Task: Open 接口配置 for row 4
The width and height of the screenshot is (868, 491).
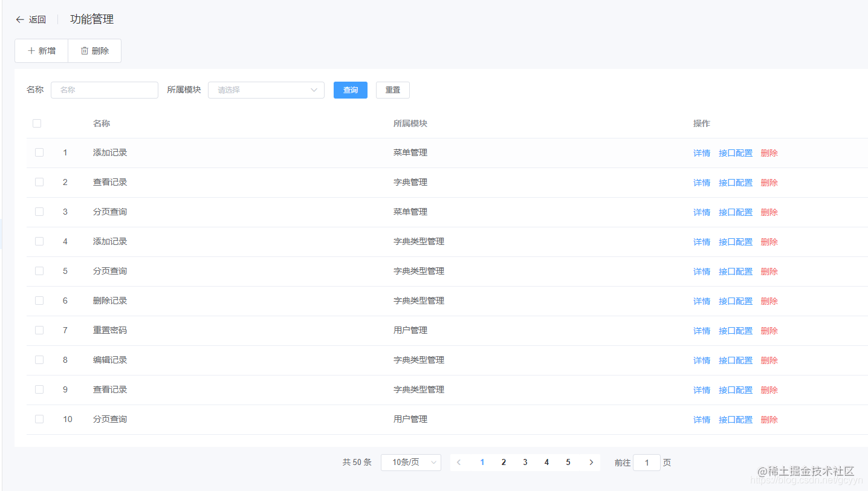Action: pyautogui.click(x=736, y=242)
